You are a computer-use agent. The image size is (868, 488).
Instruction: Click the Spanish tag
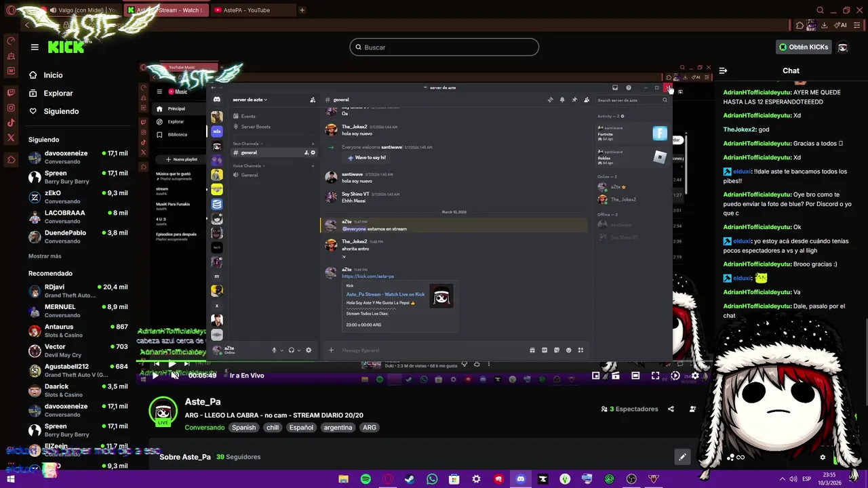243,428
